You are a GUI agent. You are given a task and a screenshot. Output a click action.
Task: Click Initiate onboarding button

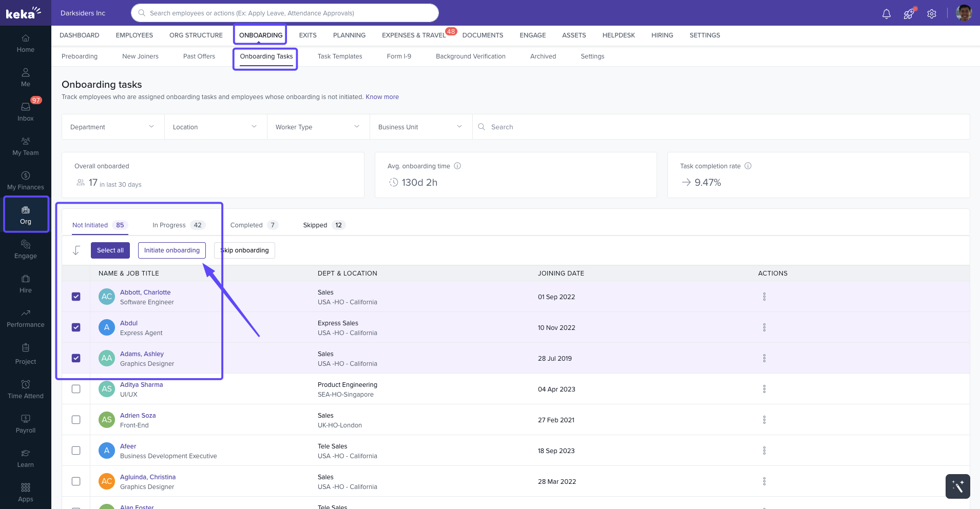coord(171,250)
